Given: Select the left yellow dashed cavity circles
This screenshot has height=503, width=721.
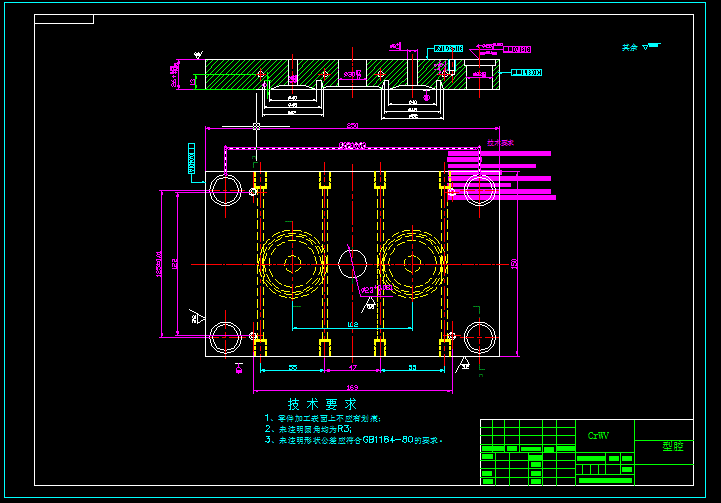Looking at the screenshot, I should point(292,264).
